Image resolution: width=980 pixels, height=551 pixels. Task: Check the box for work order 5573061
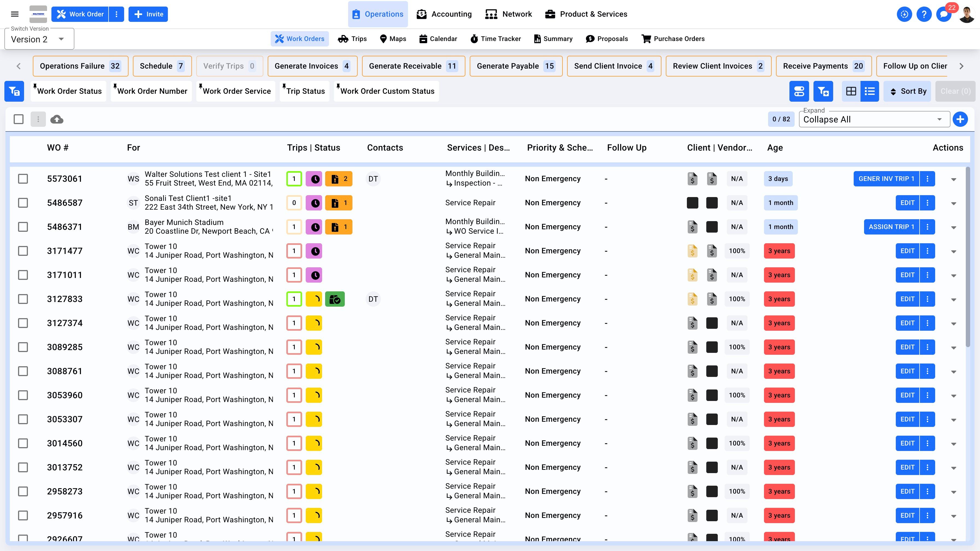click(x=23, y=179)
